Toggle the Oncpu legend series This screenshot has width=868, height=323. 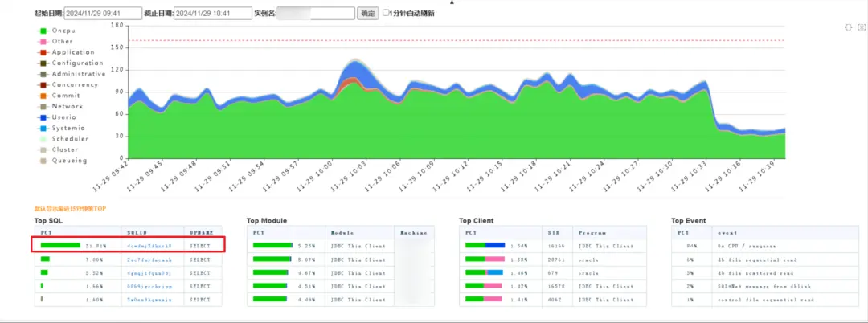pos(57,31)
